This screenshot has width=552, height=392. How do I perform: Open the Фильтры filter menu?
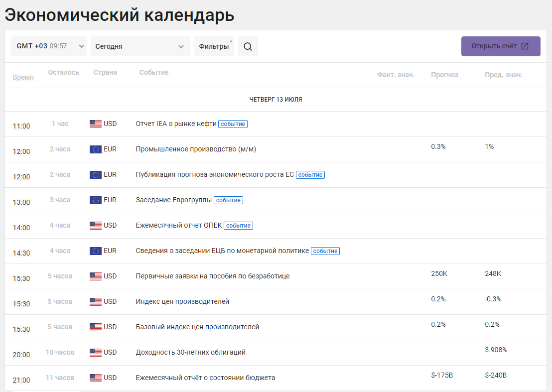214,46
